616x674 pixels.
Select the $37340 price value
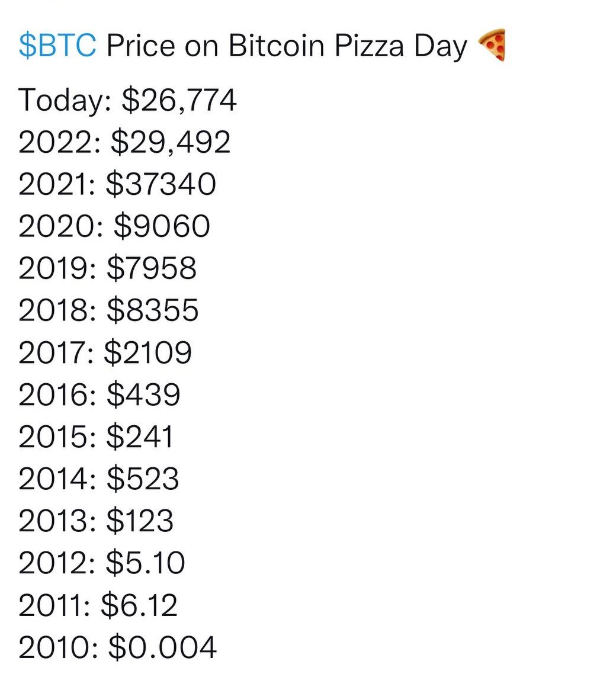(161, 184)
